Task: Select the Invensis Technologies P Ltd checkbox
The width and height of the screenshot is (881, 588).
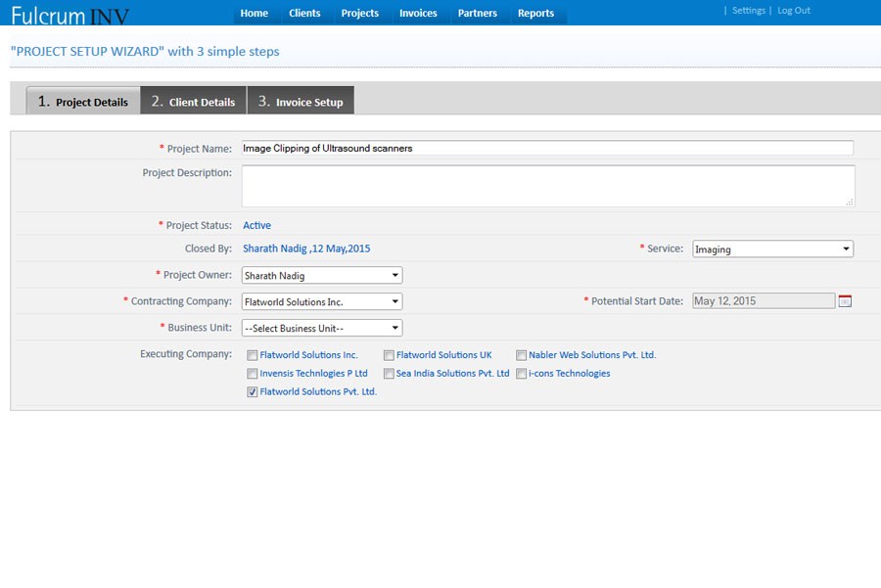Action: (x=253, y=374)
